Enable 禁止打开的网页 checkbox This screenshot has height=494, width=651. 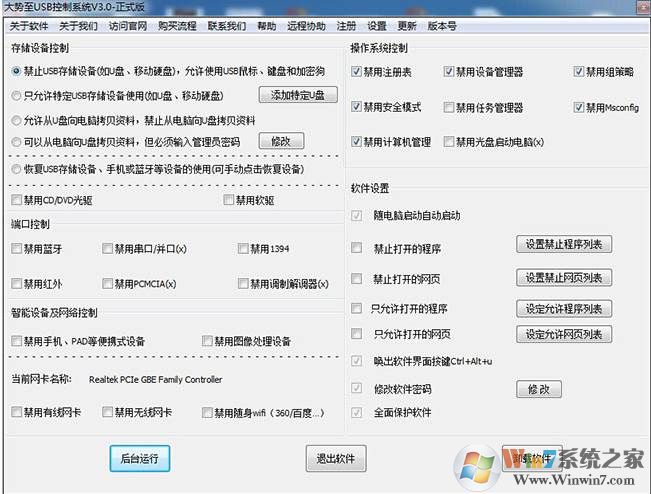click(357, 279)
